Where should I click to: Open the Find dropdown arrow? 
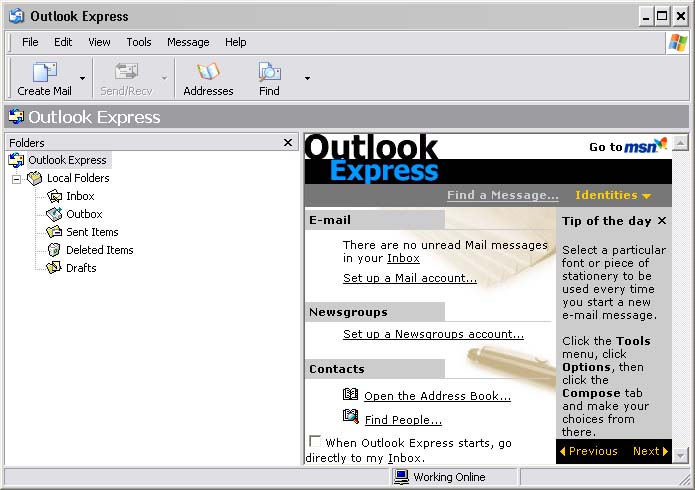coord(307,78)
